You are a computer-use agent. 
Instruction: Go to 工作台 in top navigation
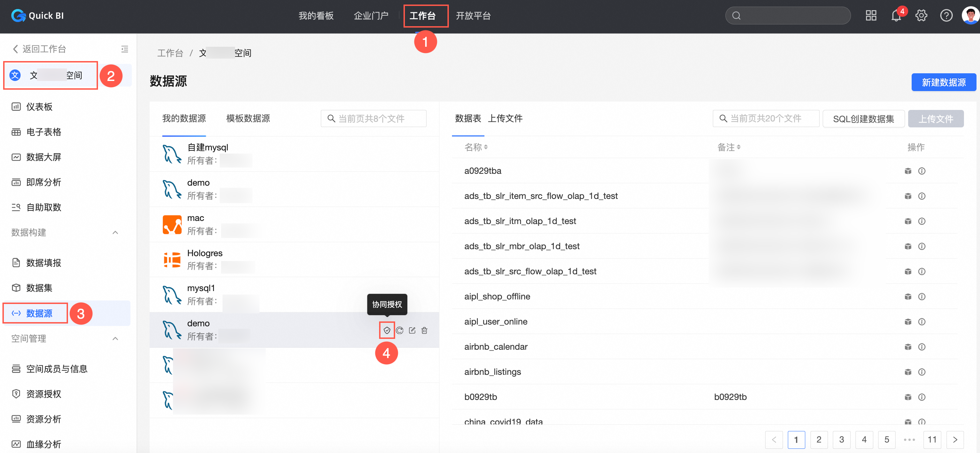click(x=422, y=16)
